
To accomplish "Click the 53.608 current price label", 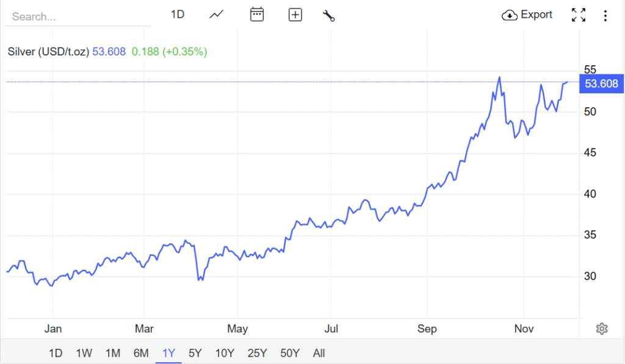I will 601,84.
